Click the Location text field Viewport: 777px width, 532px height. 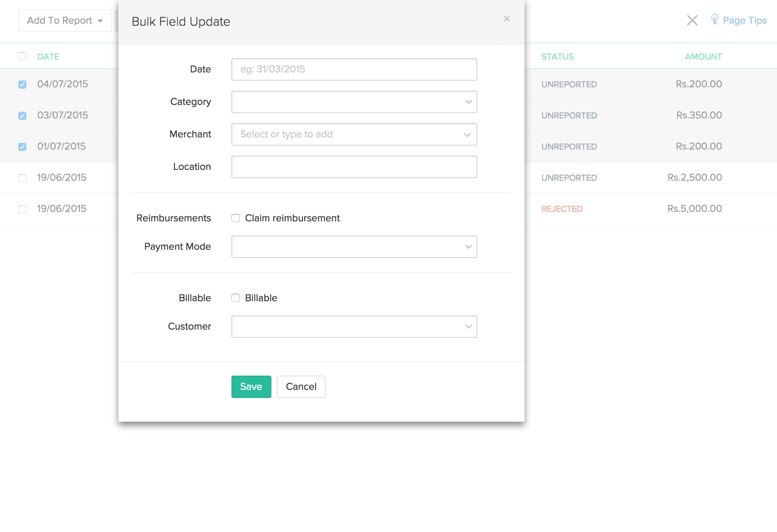pyautogui.click(x=354, y=167)
